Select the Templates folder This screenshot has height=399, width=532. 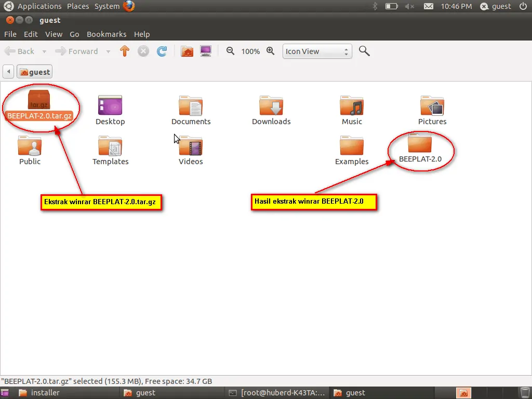tap(110, 150)
